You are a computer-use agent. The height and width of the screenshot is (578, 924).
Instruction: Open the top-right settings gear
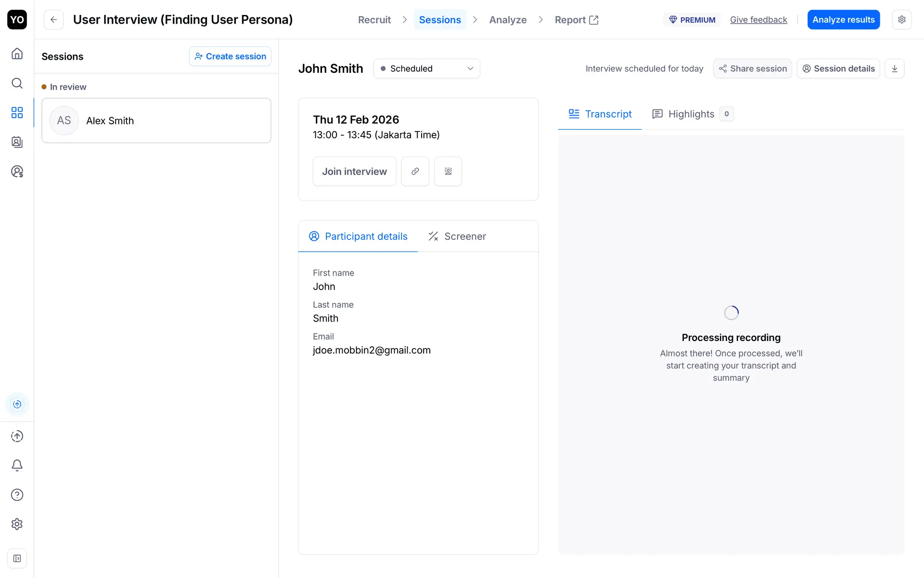click(902, 20)
